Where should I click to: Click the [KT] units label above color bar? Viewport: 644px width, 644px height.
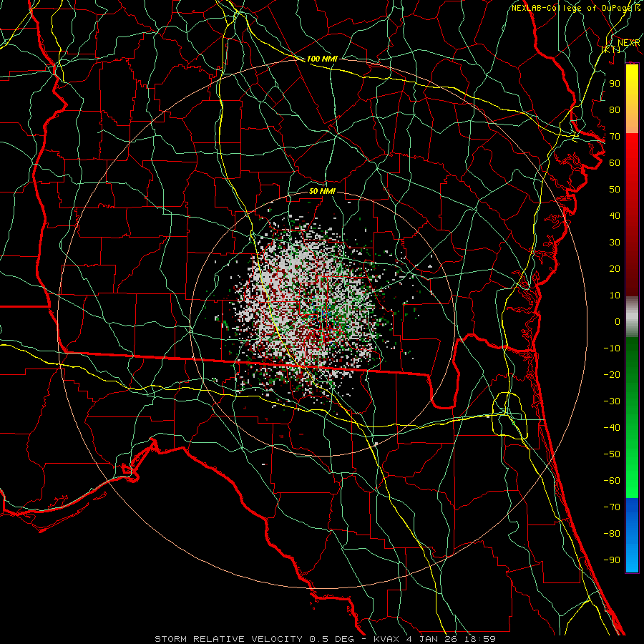[611, 49]
